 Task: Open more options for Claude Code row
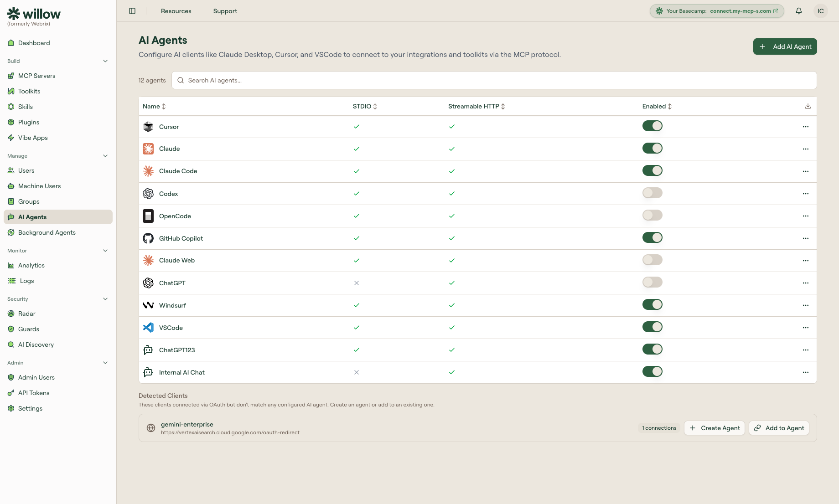coord(806,171)
